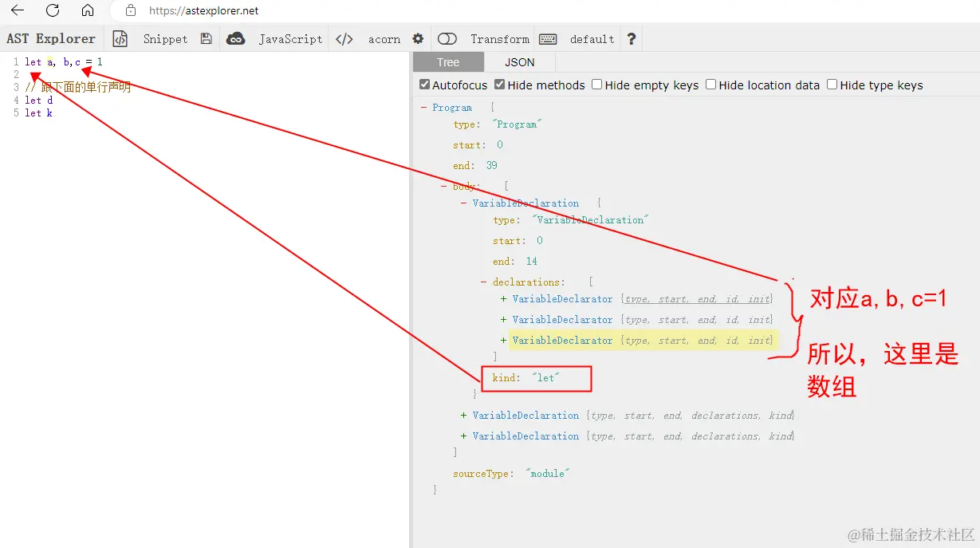The width and height of the screenshot is (980, 548).
Task: Click the Program node label
Action: pos(452,108)
